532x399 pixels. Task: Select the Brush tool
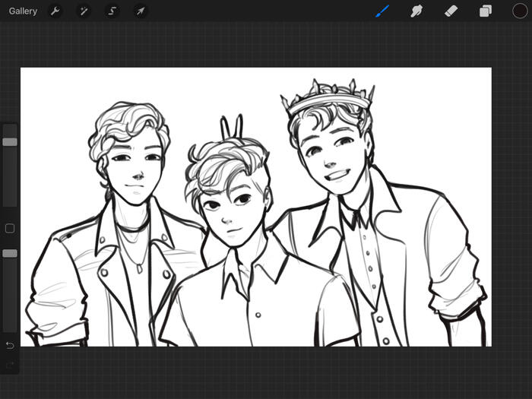[382, 11]
